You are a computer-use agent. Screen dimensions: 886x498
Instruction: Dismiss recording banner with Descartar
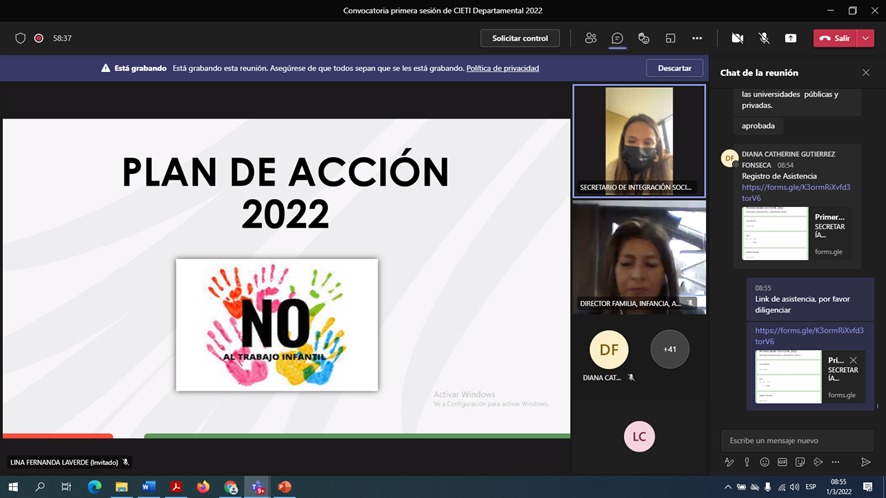point(674,68)
